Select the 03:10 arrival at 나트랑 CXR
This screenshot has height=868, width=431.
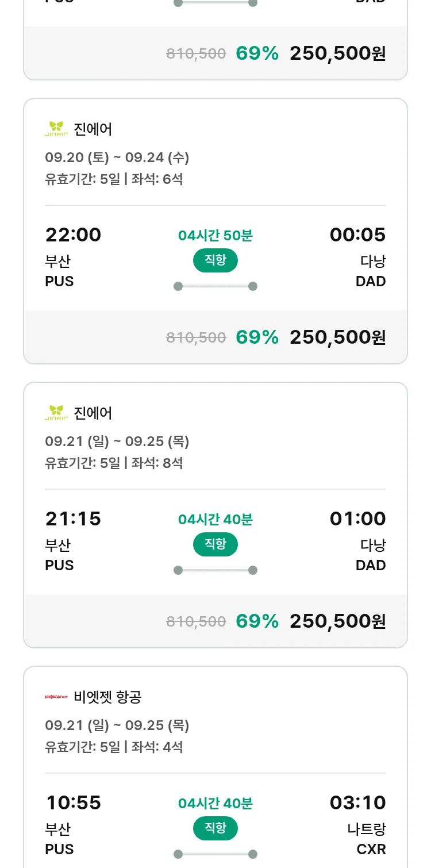point(357,802)
